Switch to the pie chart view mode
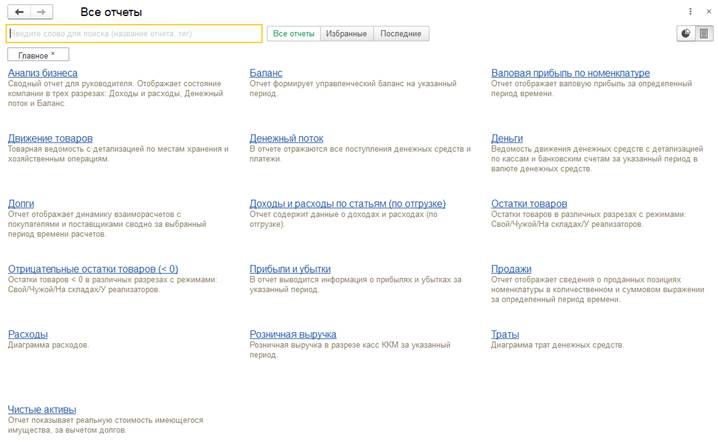718x445 pixels. (686, 33)
